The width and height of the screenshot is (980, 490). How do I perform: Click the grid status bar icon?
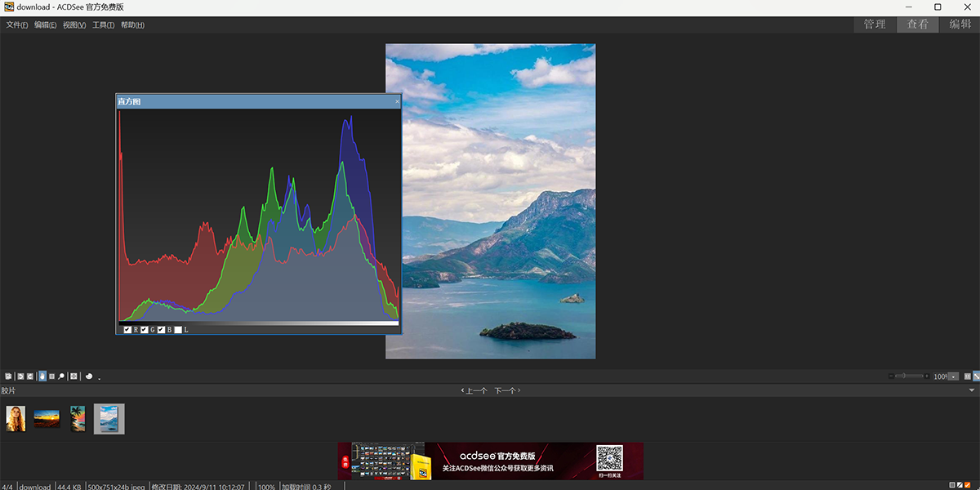pyautogui.click(x=952, y=485)
